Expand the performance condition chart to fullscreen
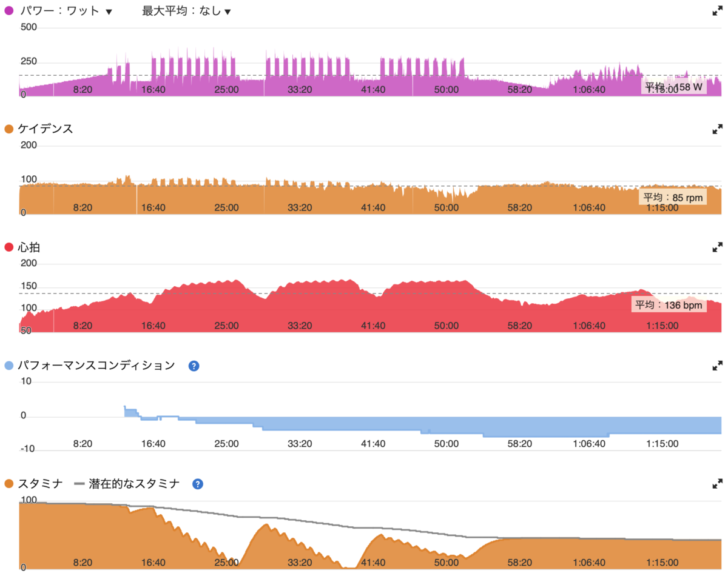Viewport: 728px width, 576px height. (717, 366)
